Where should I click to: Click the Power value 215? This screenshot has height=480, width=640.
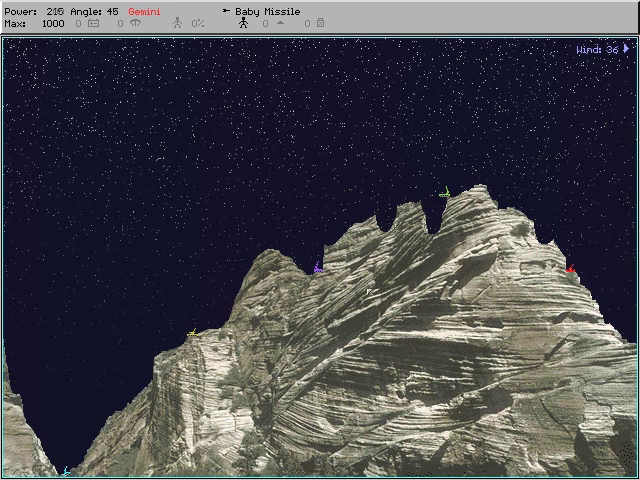(x=55, y=12)
